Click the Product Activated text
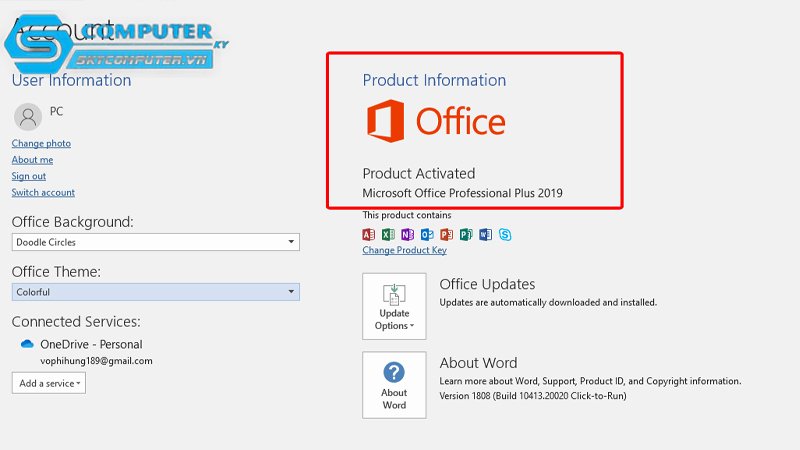 (x=419, y=173)
